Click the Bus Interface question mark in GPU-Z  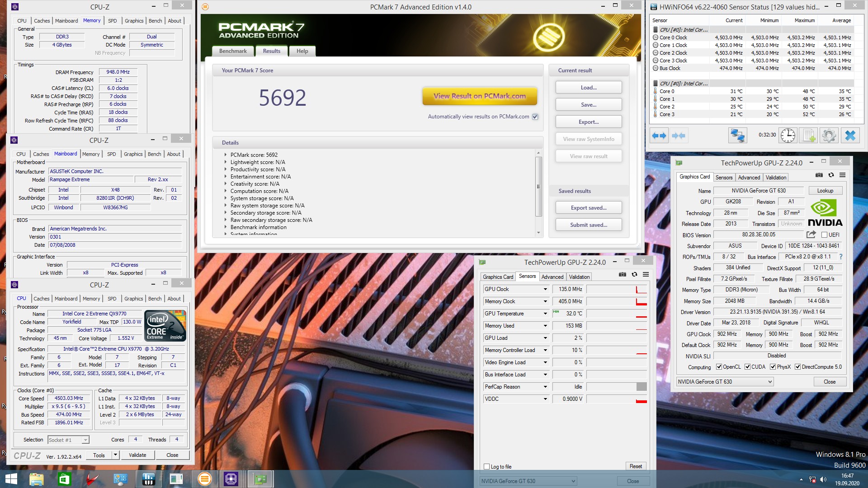point(841,257)
